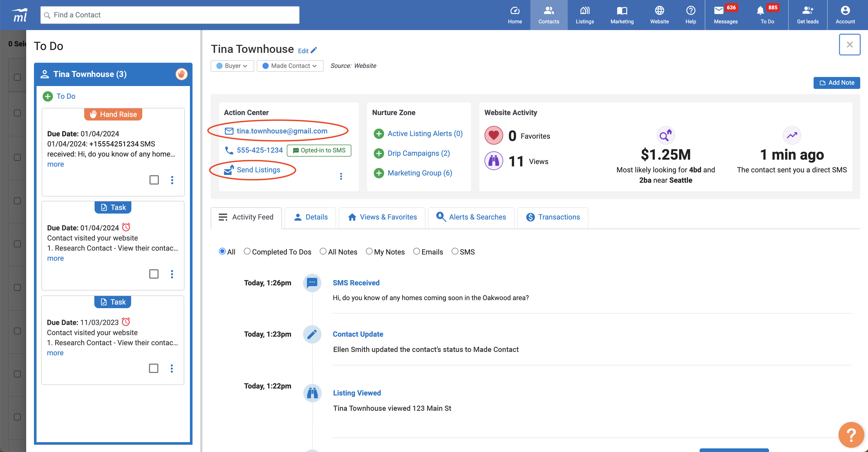Click tina.townhouse@gmail.com email link
Viewport: 868px width, 452px height.
(282, 131)
